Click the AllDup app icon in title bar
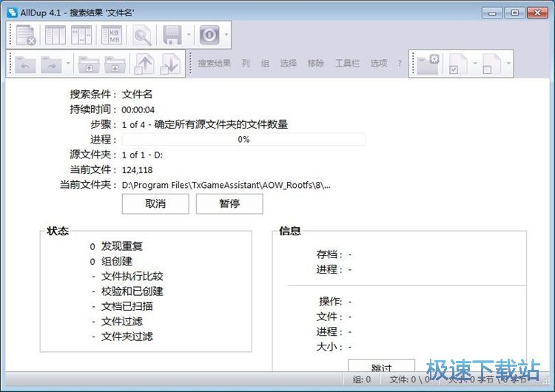Screen dimensions: 555x392 click(12, 13)
